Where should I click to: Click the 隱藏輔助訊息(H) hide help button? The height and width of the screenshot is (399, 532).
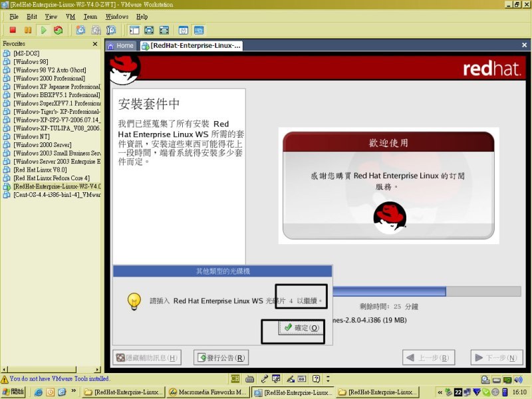point(147,358)
